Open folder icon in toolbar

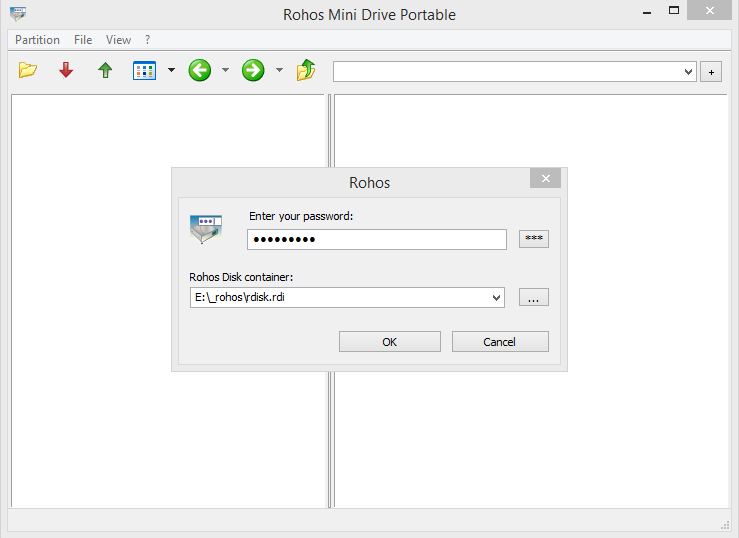(28, 70)
